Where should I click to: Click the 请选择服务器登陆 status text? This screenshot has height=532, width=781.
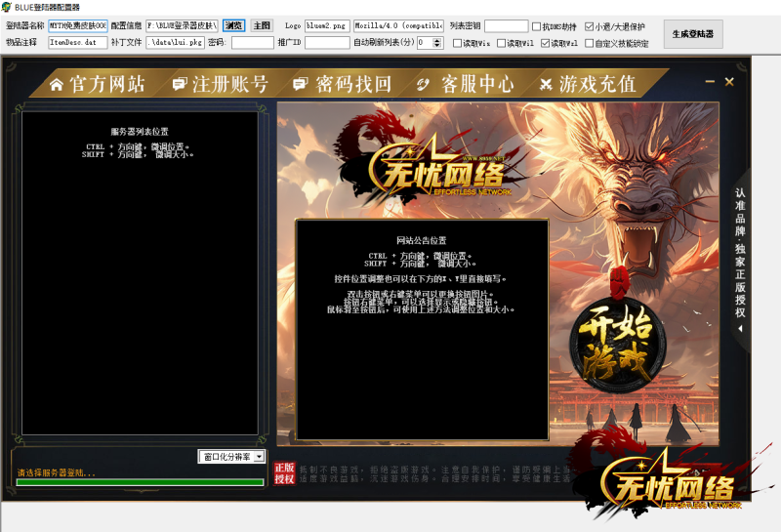pos(56,472)
